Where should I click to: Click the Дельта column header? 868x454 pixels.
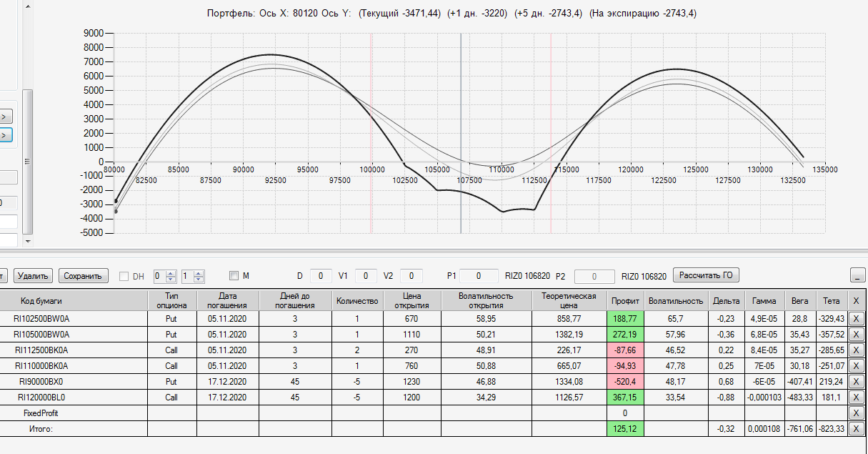point(727,301)
